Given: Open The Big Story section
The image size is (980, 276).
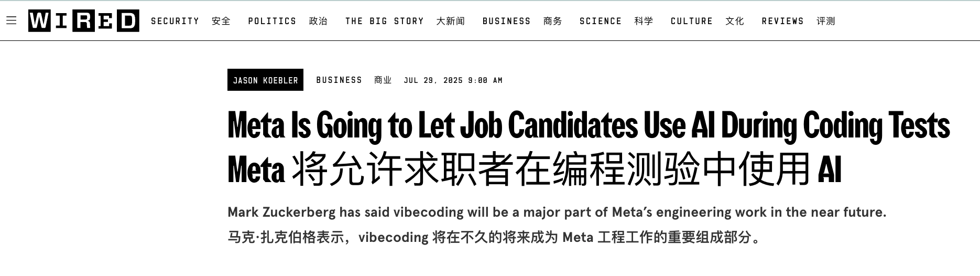Looking at the screenshot, I should (384, 21).
